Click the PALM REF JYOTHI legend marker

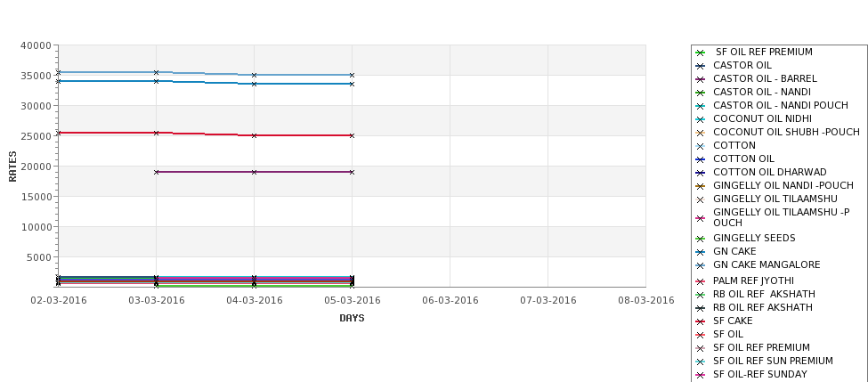point(701,281)
